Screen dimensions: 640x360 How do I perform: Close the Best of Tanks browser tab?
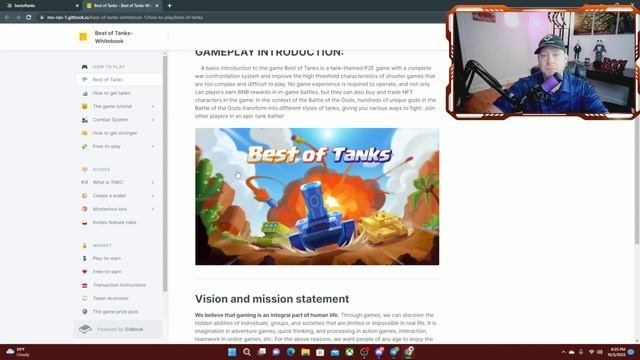157,6
